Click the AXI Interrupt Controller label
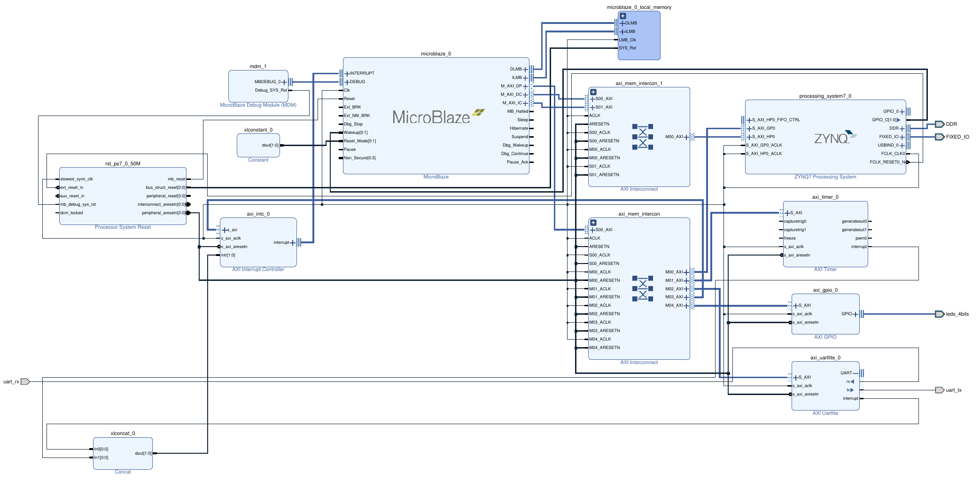 [258, 270]
